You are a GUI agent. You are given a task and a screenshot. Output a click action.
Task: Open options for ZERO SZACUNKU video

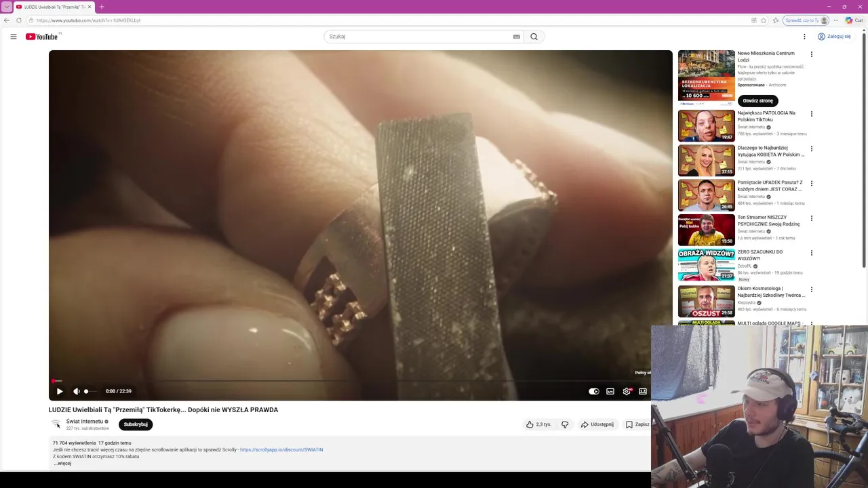click(x=812, y=253)
